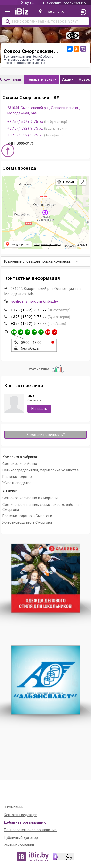Open the sovhoz_smorgonski.ibiz.by link
This screenshot has height=868, width=91.
[34, 301]
